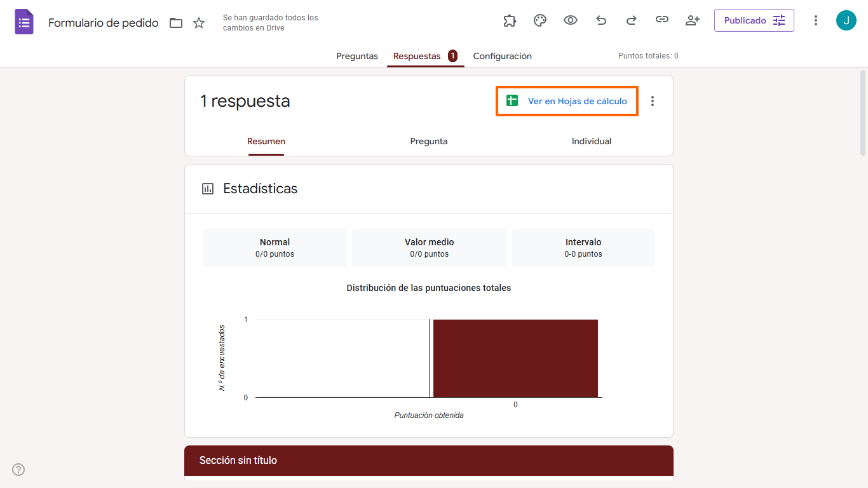The image size is (868, 488).
Task: Open the Google account avatar J
Action: [846, 20]
